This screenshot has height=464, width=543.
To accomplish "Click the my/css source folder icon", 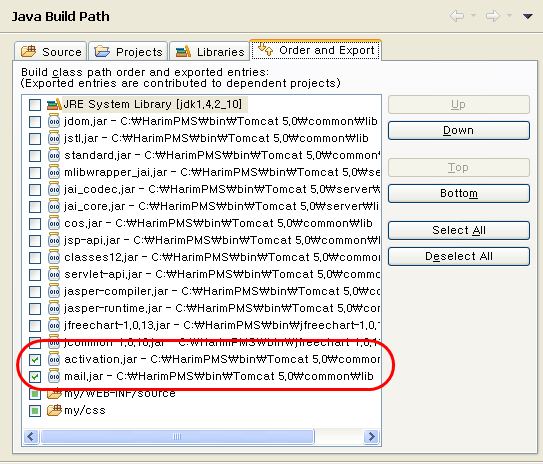I will coord(54,410).
